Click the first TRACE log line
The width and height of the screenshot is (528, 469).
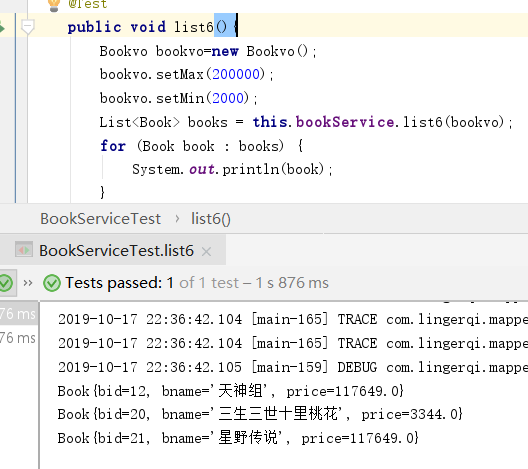293,319
